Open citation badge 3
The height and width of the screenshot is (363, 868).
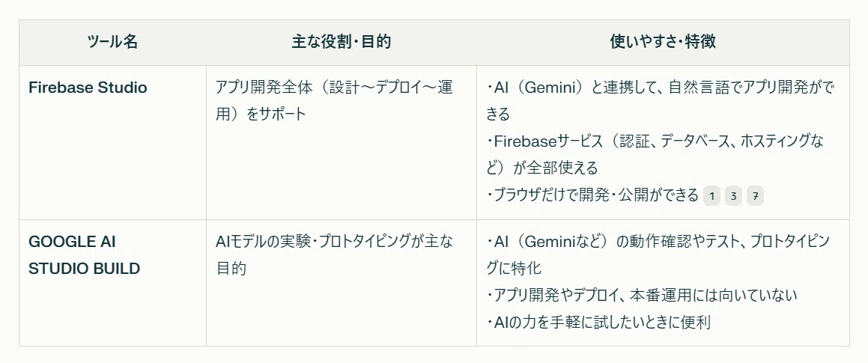tap(733, 196)
